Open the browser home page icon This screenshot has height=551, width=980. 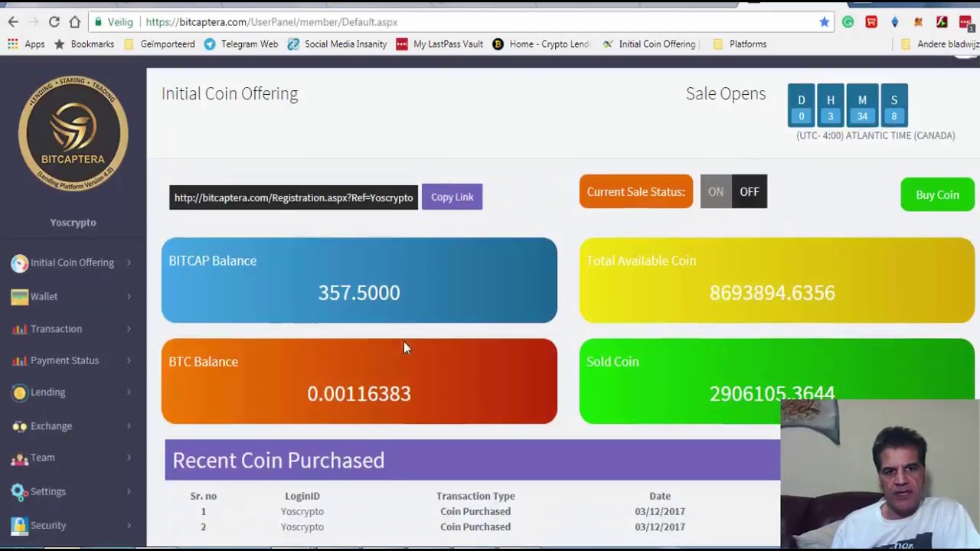click(74, 22)
